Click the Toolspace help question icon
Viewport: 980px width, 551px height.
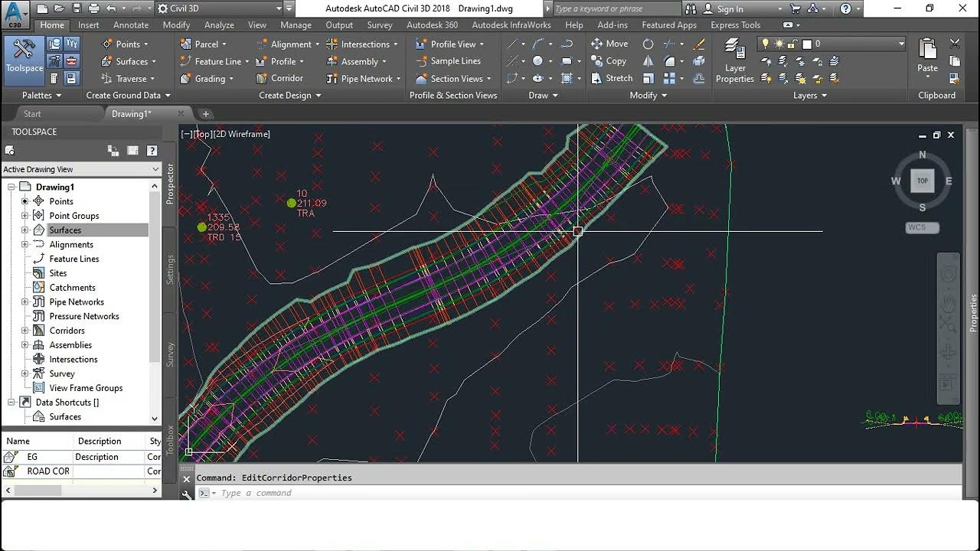(152, 151)
